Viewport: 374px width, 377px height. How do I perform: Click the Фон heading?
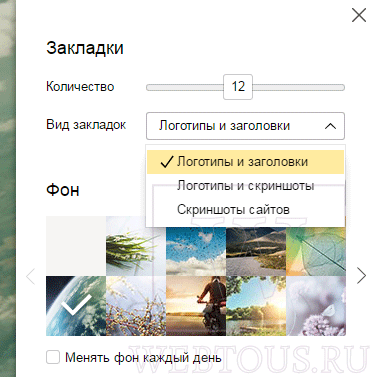click(x=63, y=190)
